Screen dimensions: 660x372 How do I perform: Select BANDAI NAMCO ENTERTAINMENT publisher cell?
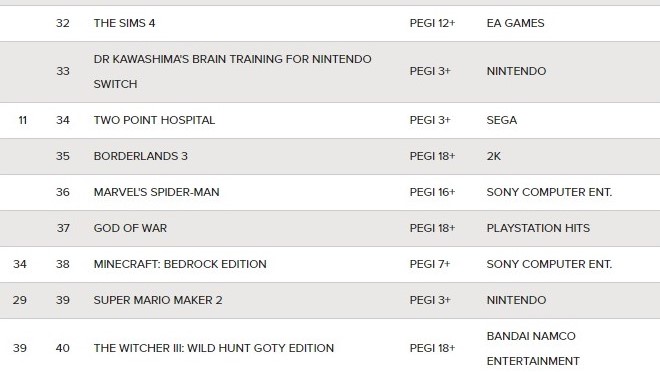pos(533,348)
